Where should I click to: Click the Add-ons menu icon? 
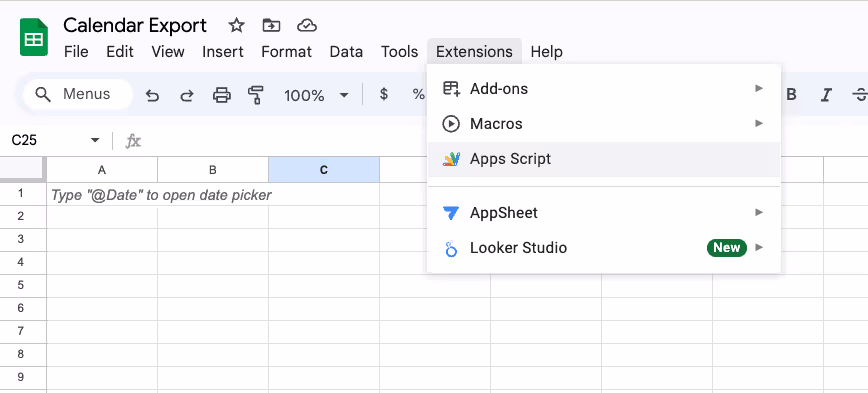click(451, 89)
